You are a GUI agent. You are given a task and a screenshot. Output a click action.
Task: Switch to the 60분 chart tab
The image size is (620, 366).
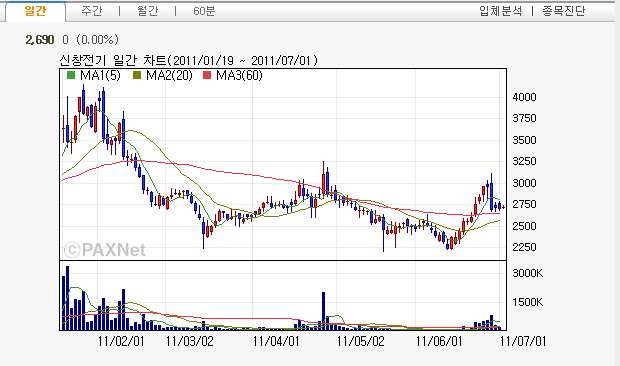pyautogui.click(x=204, y=11)
